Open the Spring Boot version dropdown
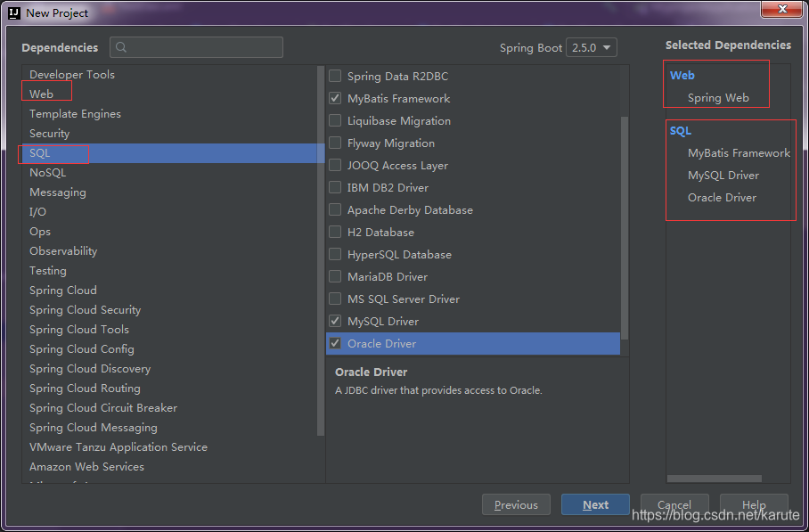The height and width of the screenshot is (532, 809). coord(592,47)
